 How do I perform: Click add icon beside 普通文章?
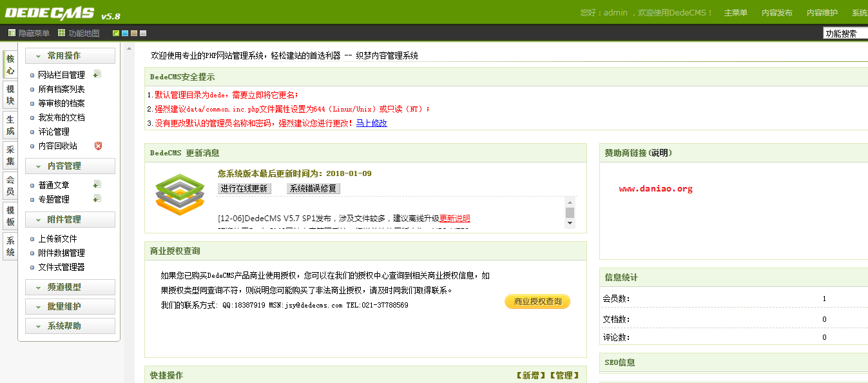click(x=97, y=184)
